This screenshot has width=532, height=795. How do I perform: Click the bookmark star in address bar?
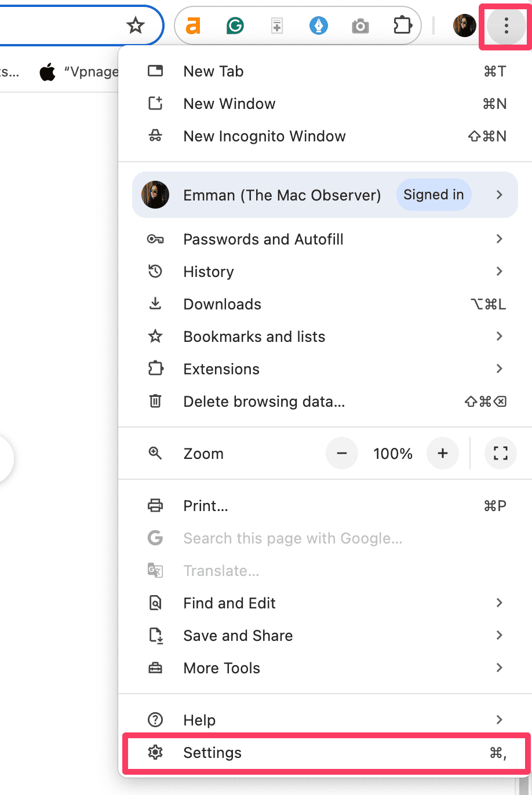click(x=136, y=25)
